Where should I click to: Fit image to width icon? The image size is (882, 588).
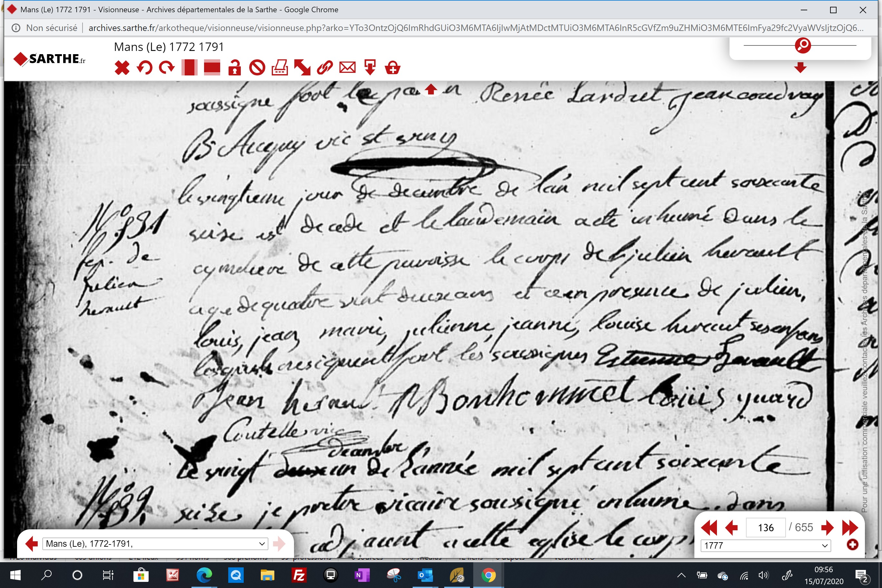(x=212, y=68)
